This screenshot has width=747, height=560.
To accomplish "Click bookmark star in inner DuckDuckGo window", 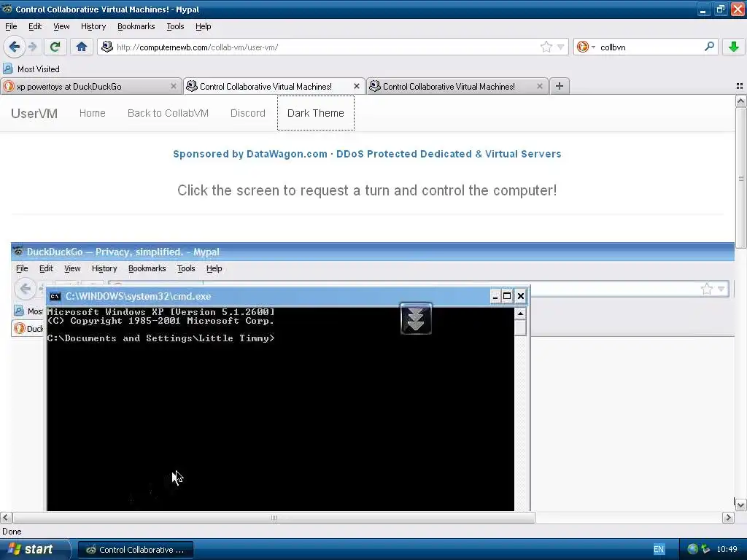I will coord(707,289).
